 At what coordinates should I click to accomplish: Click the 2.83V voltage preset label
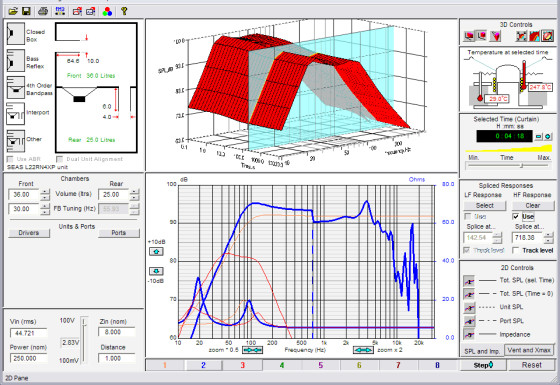point(70,342)
